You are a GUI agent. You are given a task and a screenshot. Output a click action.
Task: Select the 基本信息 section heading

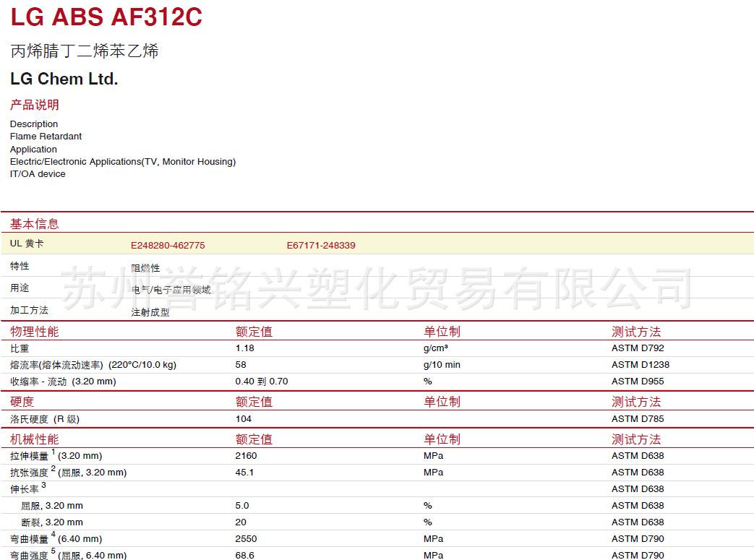coord(35,224)
